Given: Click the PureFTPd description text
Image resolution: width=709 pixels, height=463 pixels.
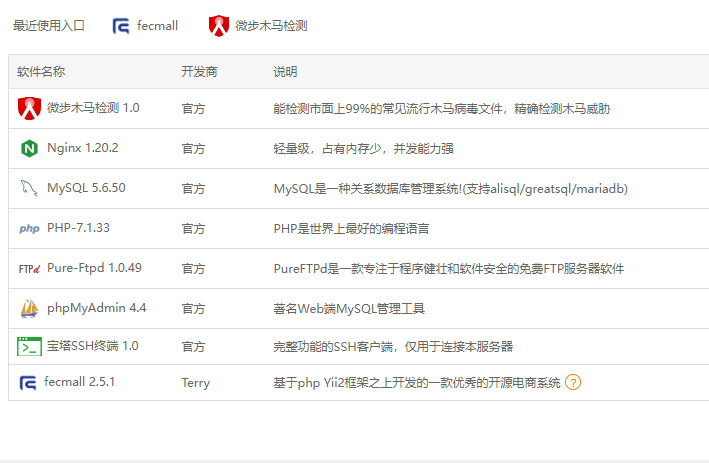Looking at the screenshot, I should click(449, 269).
